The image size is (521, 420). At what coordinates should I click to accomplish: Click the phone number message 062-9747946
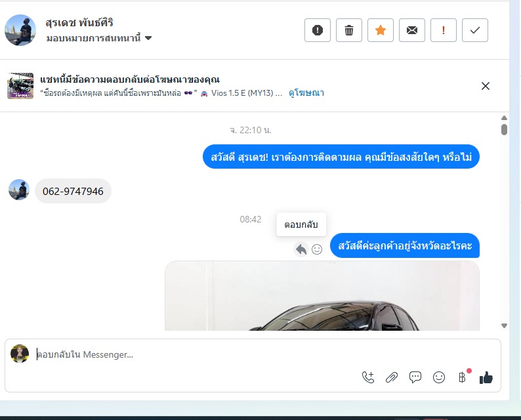(73, 191)
